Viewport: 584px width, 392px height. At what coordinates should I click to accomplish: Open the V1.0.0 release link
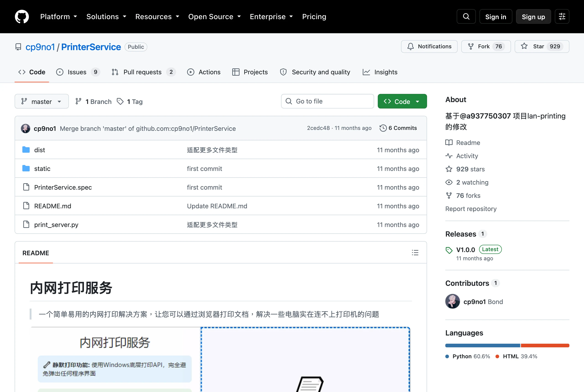click(466, 250)
